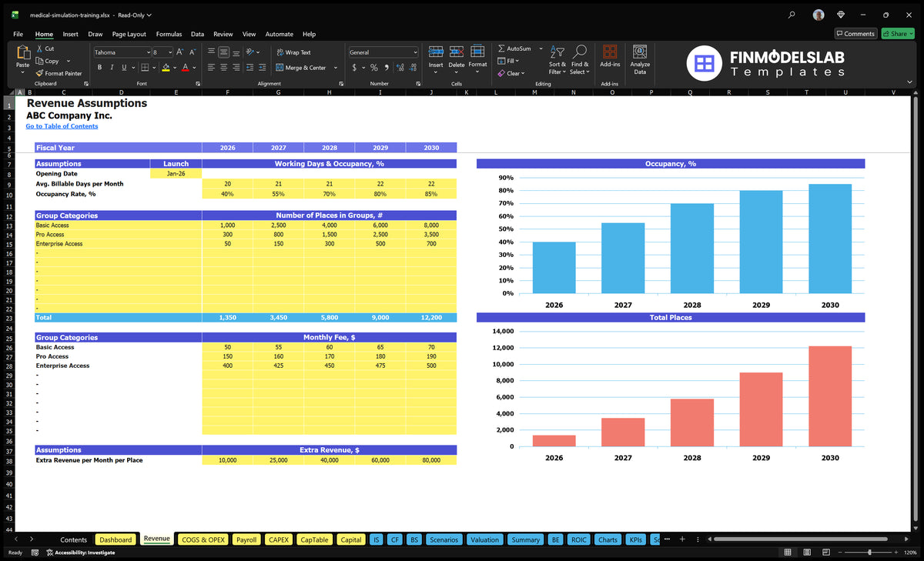The image size is (924, 561).
Task: Switch to the Insert ribbon tab
Action: 70,34
